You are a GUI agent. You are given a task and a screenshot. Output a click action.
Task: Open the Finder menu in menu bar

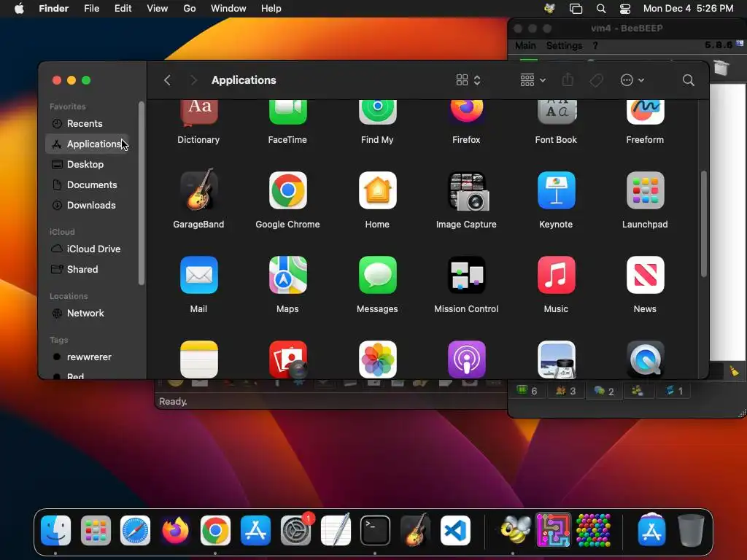(x=54, y=9)
